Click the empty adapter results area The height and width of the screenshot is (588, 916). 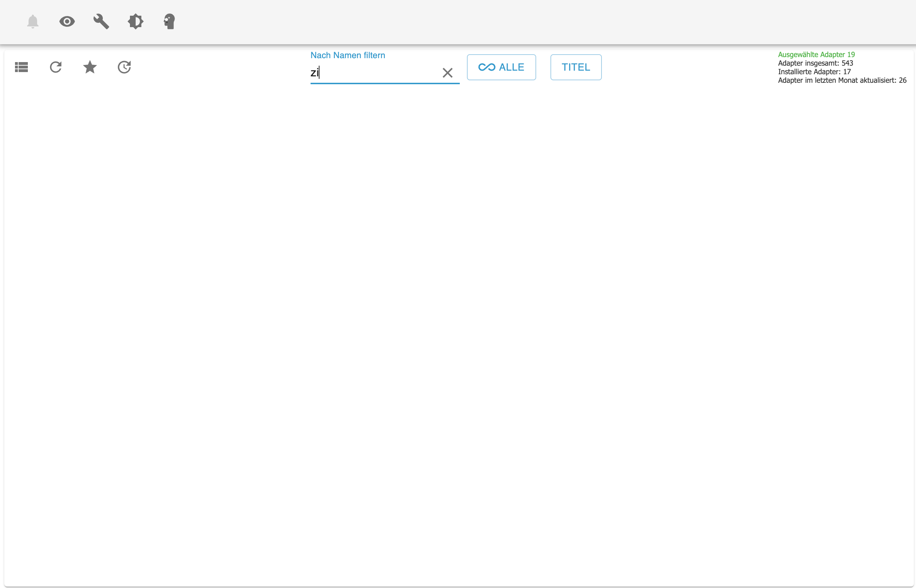pyautogui.click(x=458, y=325)
